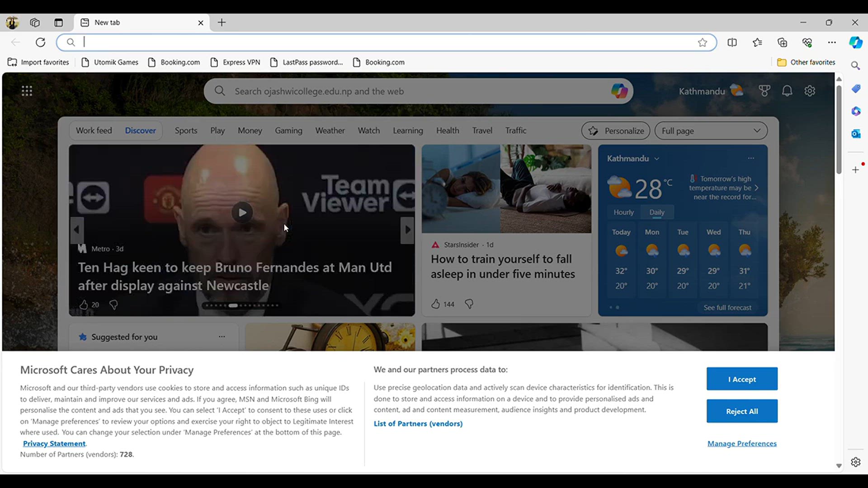Expand the Full page layout dropdown

click(711, 131)
